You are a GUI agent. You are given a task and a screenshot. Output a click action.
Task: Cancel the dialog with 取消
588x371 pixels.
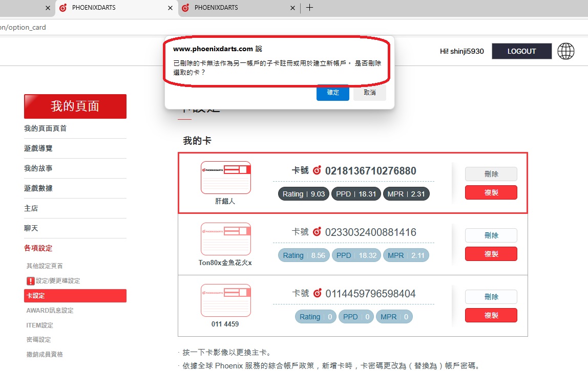click(x=369, y=93)
